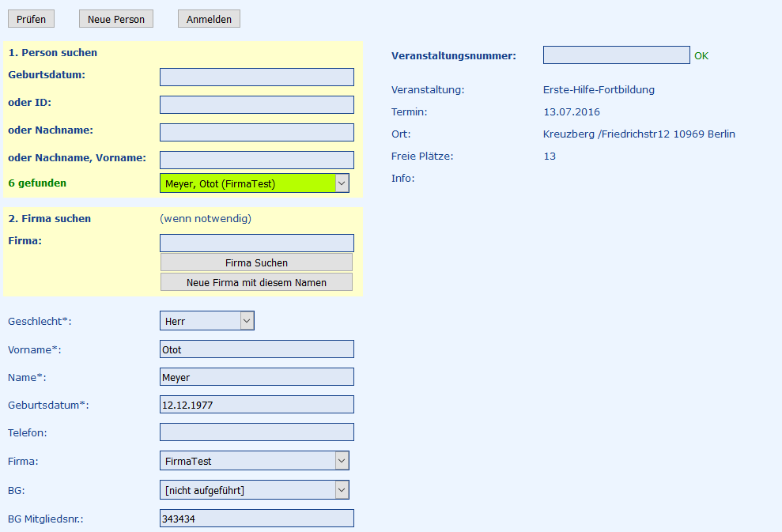Open the Firma FirmaTest dropdown
The image size is (782, 532).
[254, 461]
